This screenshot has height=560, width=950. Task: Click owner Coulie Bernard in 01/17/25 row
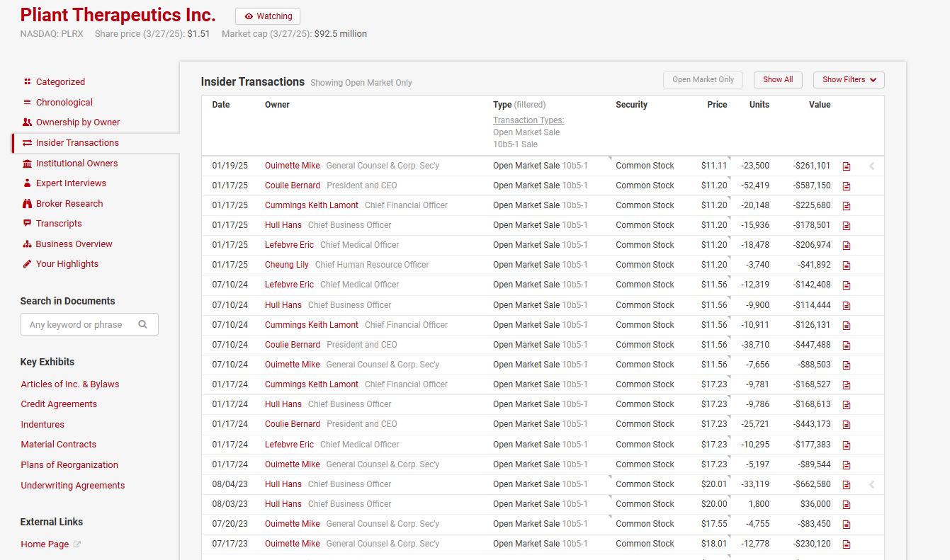point(293,185)
